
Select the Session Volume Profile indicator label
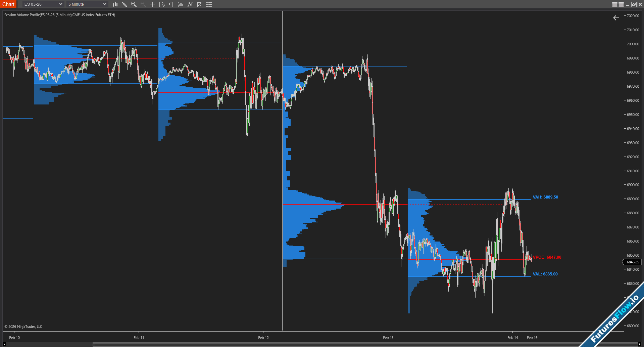pos(60,15)
